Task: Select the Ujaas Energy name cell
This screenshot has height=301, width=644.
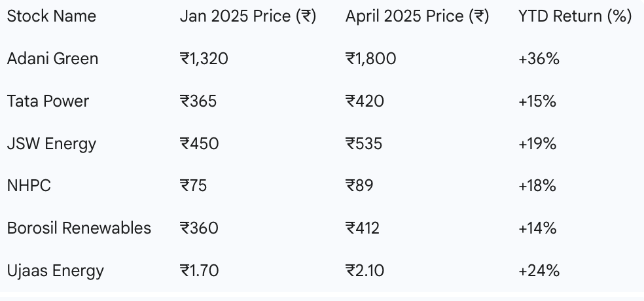Action: click(56, 271)
